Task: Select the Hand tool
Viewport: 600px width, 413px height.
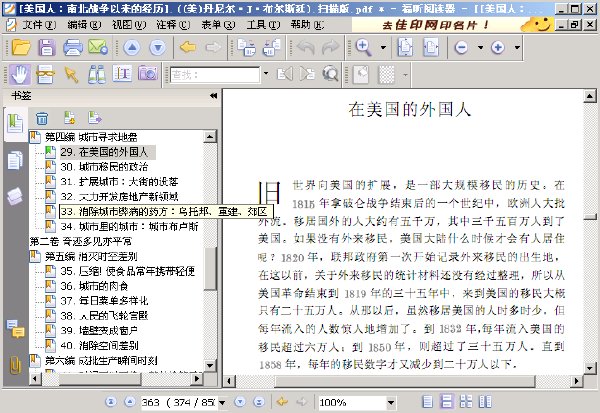Action: 20,74
